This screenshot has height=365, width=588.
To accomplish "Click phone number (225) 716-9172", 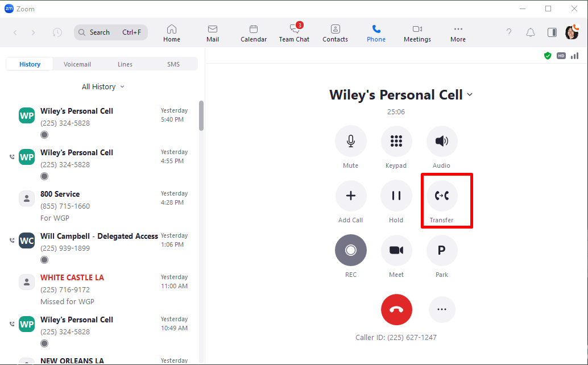I will 65,290.
